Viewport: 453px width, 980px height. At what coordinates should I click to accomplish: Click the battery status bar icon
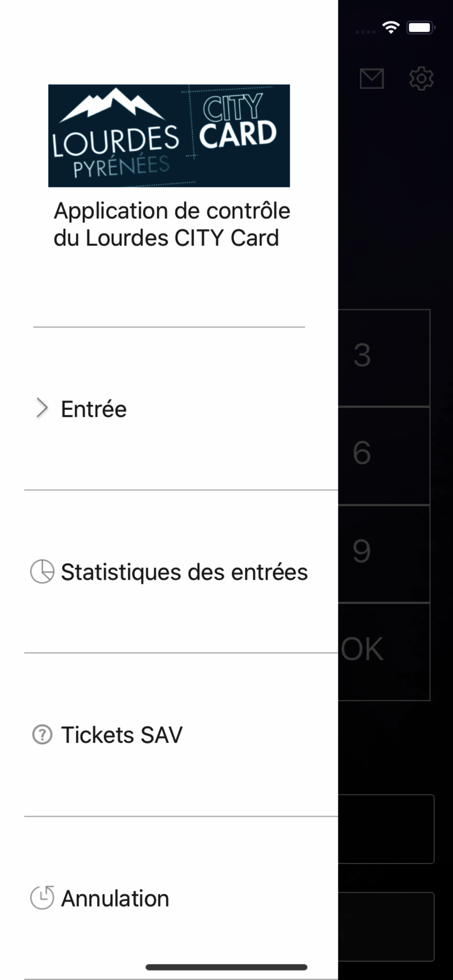tap(421, 27)
